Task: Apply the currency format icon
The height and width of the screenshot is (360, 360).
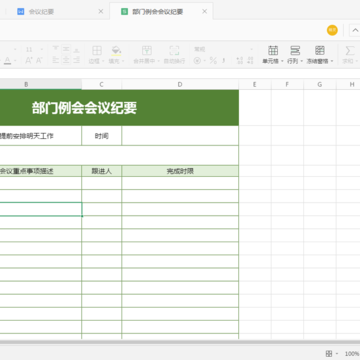Action: pyautogui.click(x=198, y=61)
